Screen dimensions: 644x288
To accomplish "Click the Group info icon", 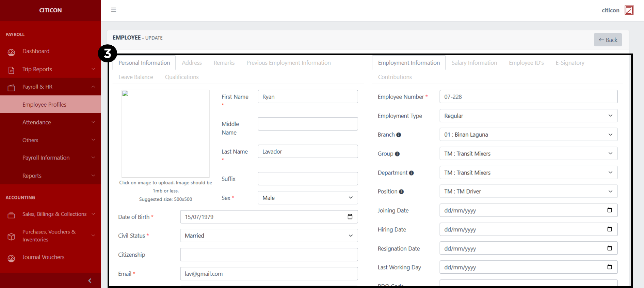I will [397, 154].
